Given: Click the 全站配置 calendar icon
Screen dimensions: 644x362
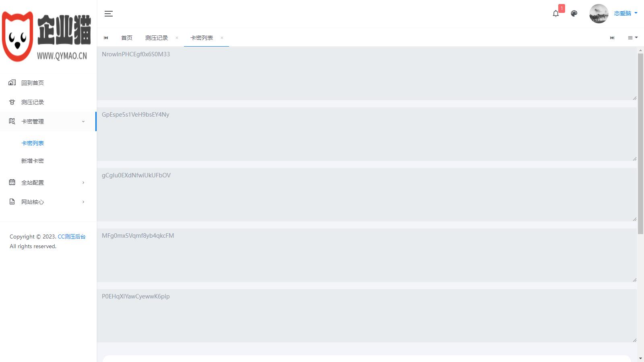Looking at the screenshot, I should 12,182.
